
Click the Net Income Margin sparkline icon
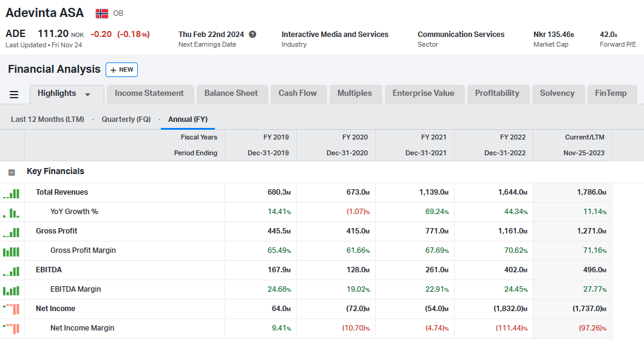[x=12, y=329]
